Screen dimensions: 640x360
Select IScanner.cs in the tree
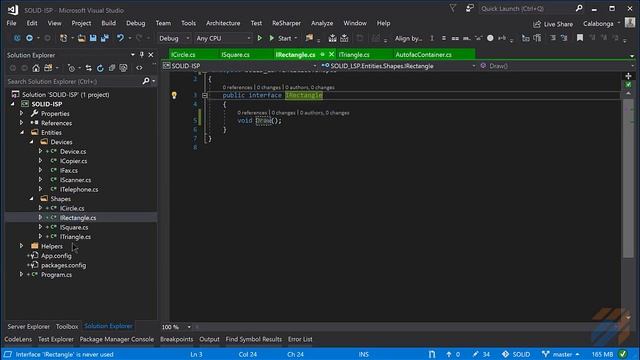75,180
